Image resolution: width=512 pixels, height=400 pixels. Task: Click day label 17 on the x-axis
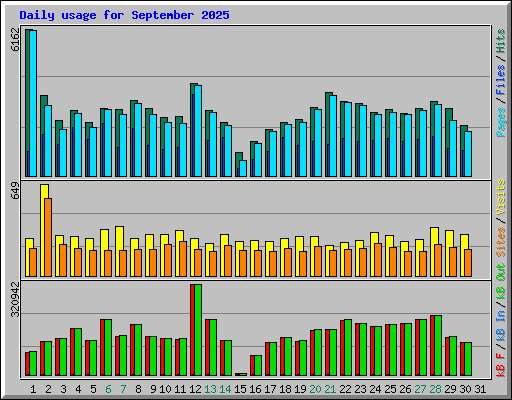pos(270,389)
